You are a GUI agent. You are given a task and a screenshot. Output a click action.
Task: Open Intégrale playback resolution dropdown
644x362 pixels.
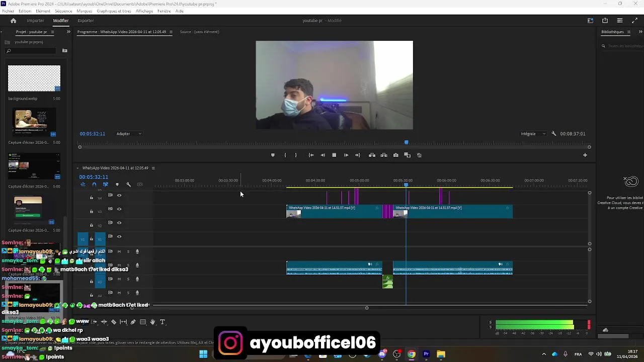[533, 134]
